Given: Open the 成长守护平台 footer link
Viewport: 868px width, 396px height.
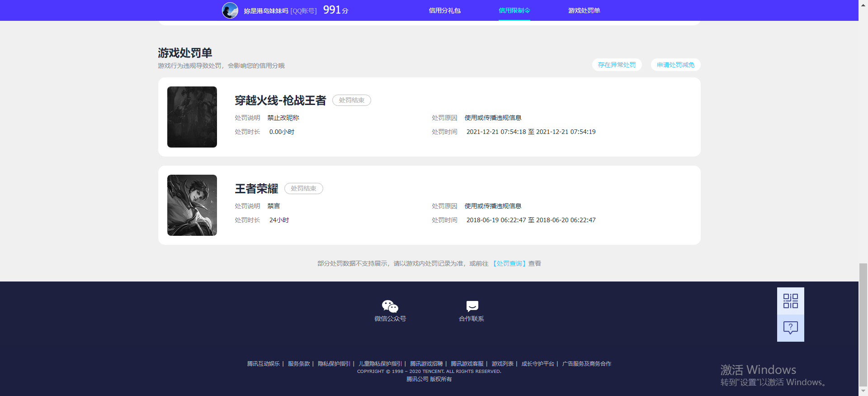Looking at the screenshot, I should pyautogui.click(x=538, y=364).
